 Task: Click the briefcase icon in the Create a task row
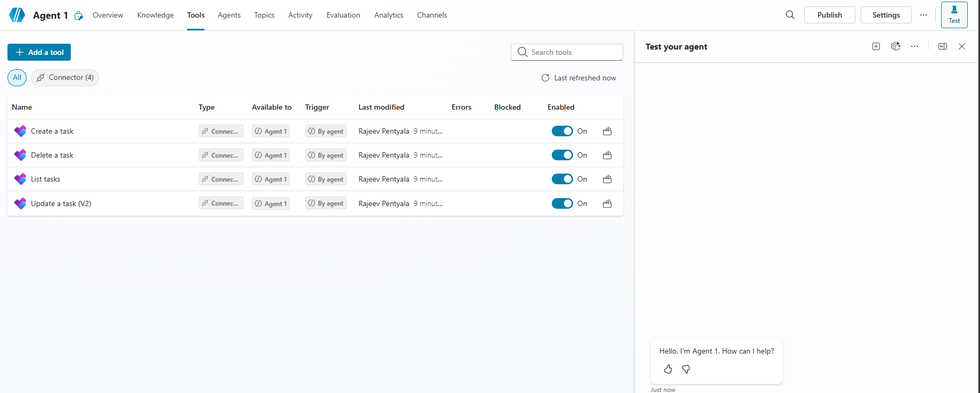(x=607, y=131)
